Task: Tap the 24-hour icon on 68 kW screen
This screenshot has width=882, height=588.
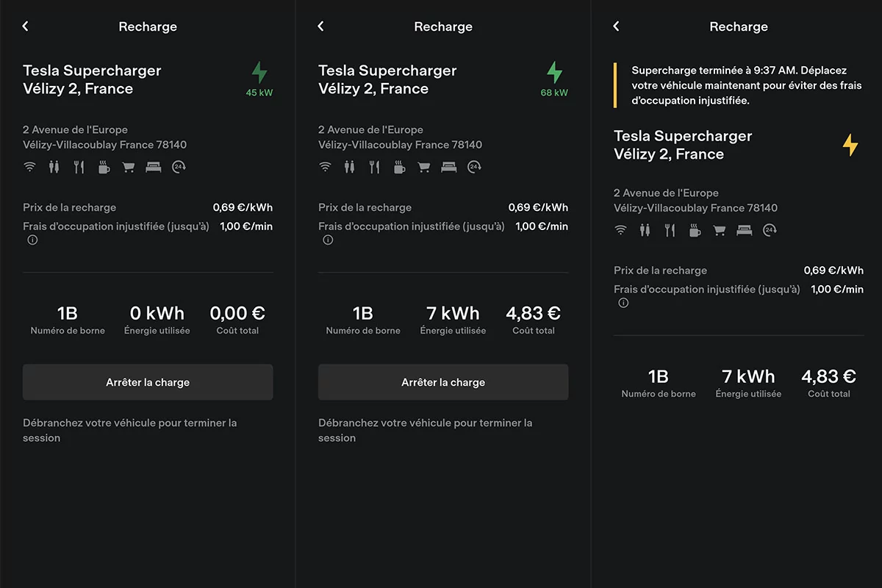Action: [475, 167]
